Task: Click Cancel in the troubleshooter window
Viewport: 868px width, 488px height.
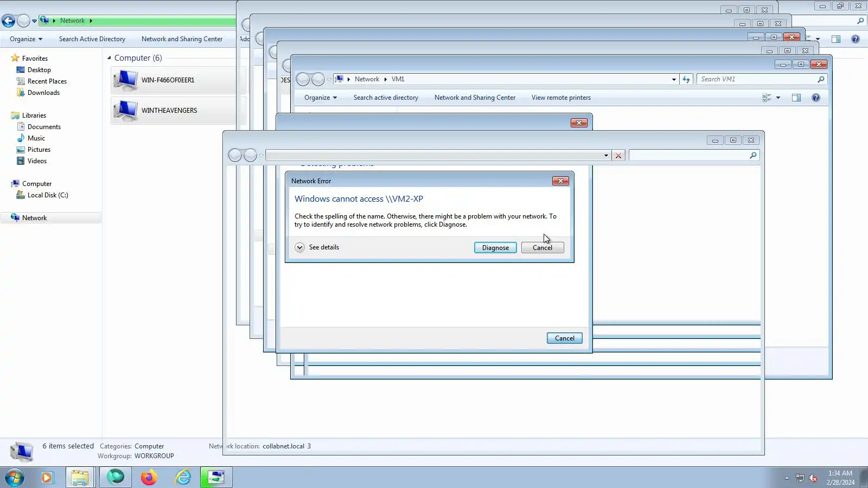Action: pyautogui.click(x=564, y=338)
